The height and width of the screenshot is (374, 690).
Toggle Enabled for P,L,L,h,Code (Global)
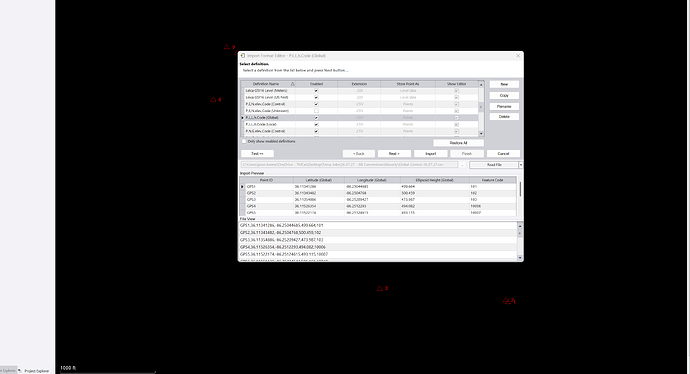[316, 118]
